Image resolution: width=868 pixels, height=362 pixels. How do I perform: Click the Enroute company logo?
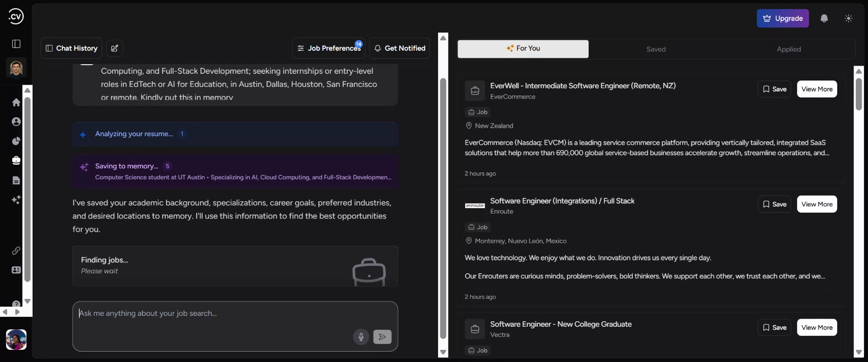tap(475, 206)
